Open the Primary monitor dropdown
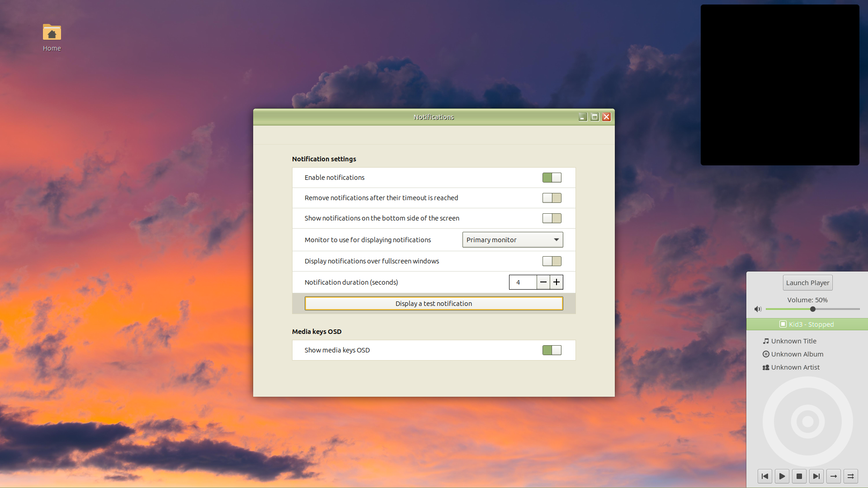This screenshot has width=868, height=488. pos(512,240)
